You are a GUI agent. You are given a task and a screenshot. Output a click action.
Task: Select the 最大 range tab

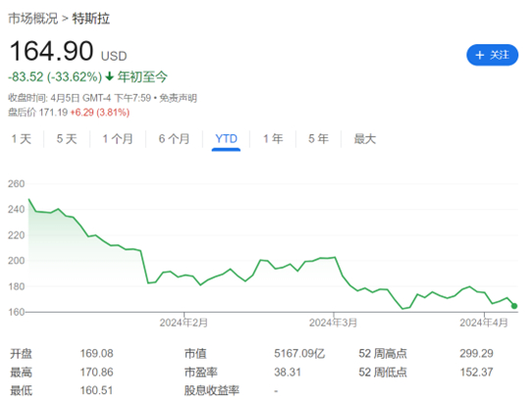[365, 138]
